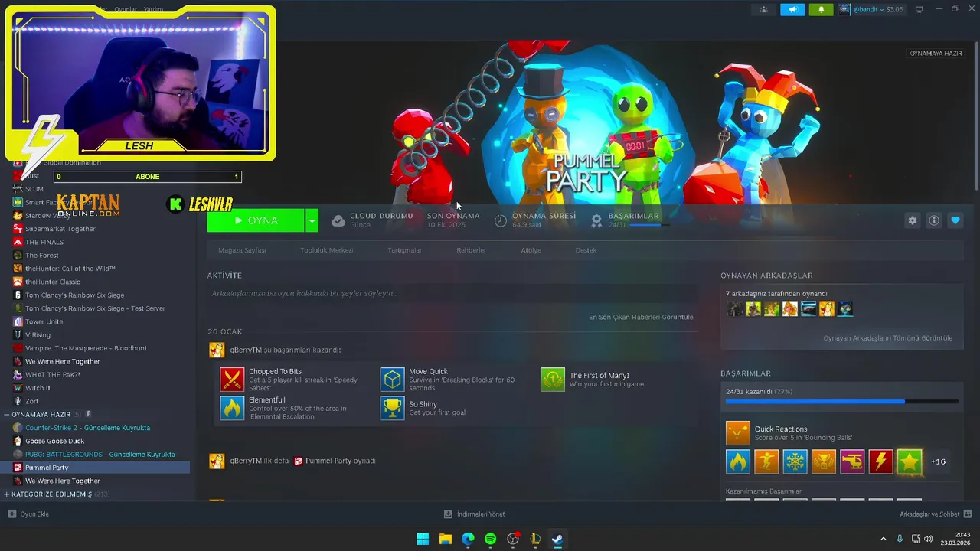Select Goose Goose Duck in library
Image resolution: width=980 pixels, height=551 pixels.
[54, 441]
